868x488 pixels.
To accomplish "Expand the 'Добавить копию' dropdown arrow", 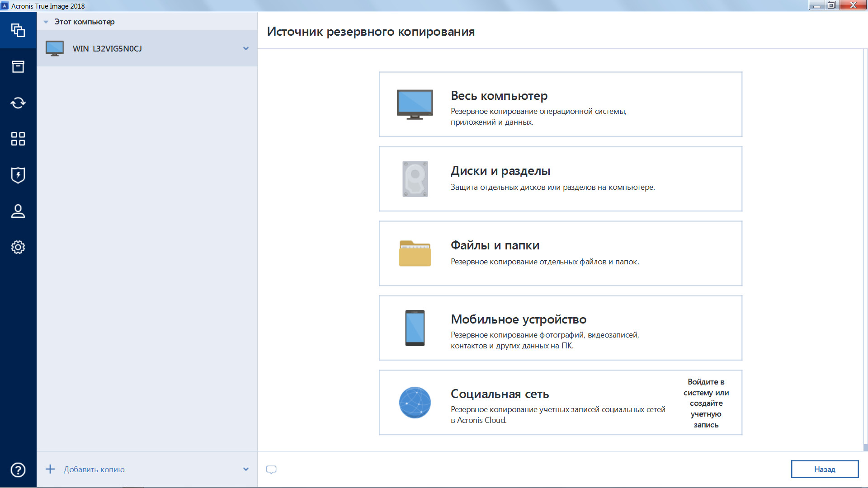I will (245, 469).
